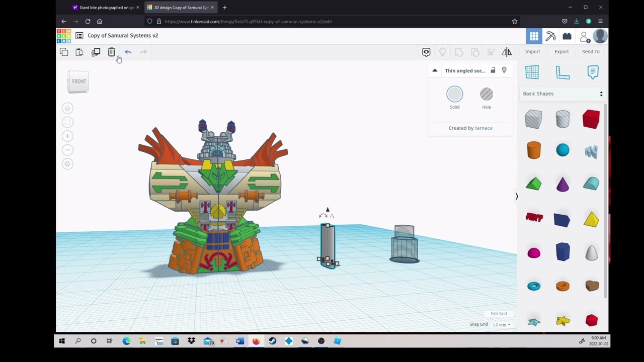
Task: Click the Edit Grid button
Action: (x=499, y=314)
